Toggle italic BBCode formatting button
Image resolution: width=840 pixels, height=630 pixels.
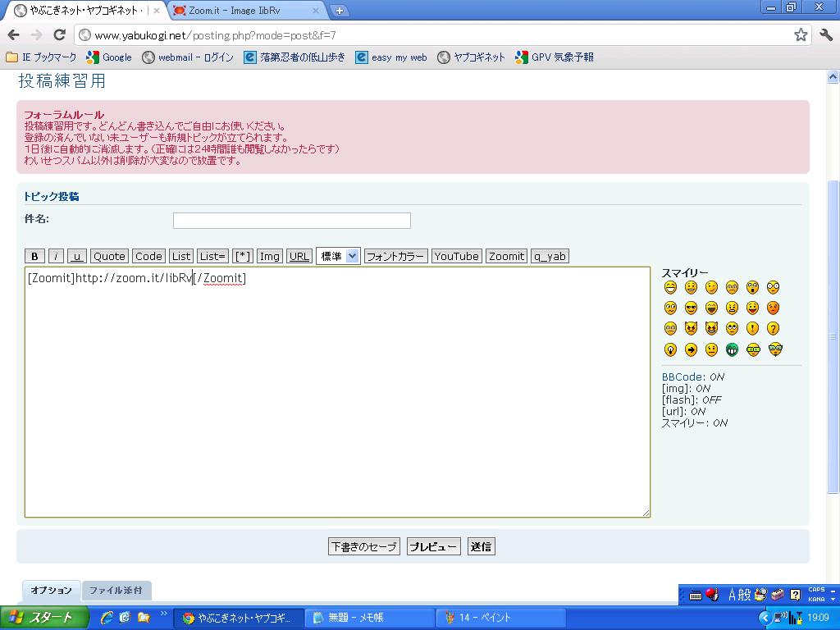click(56, 256)
